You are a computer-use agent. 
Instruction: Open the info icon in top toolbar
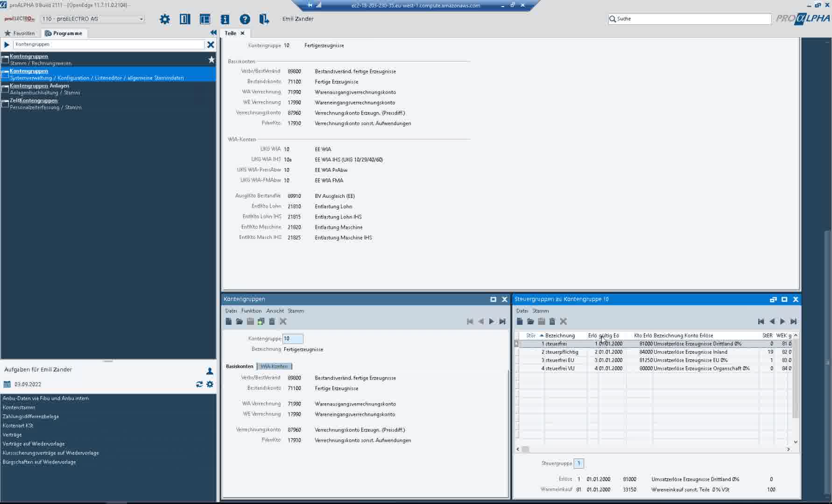pyautogui.click(x=225, y=19)
